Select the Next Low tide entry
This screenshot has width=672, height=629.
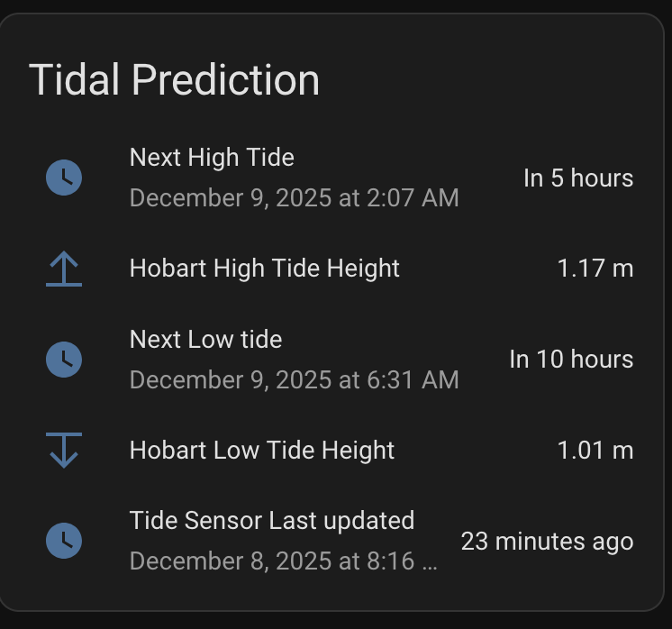tap(205, 340)
